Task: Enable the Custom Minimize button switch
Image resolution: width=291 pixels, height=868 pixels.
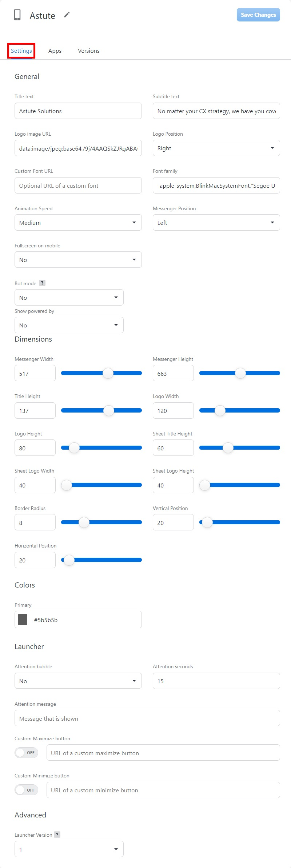Action: [26, 790]
